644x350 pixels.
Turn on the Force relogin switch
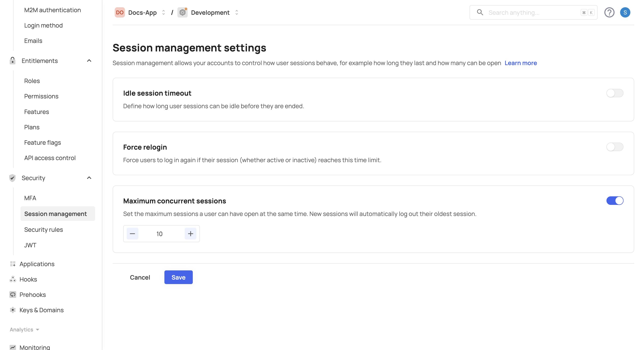coord(615,147)
